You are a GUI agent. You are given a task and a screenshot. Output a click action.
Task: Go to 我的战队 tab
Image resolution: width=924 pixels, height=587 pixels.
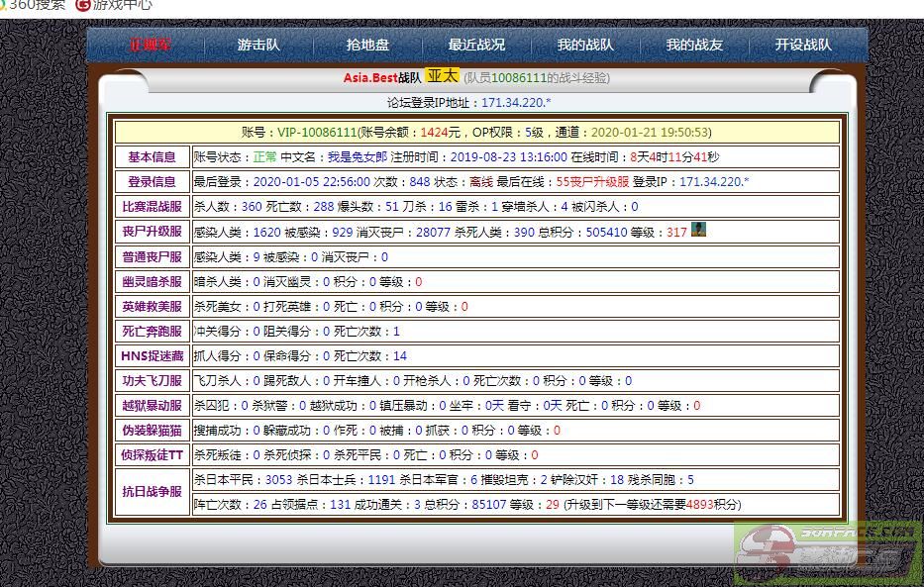click(x=585, y=45)
